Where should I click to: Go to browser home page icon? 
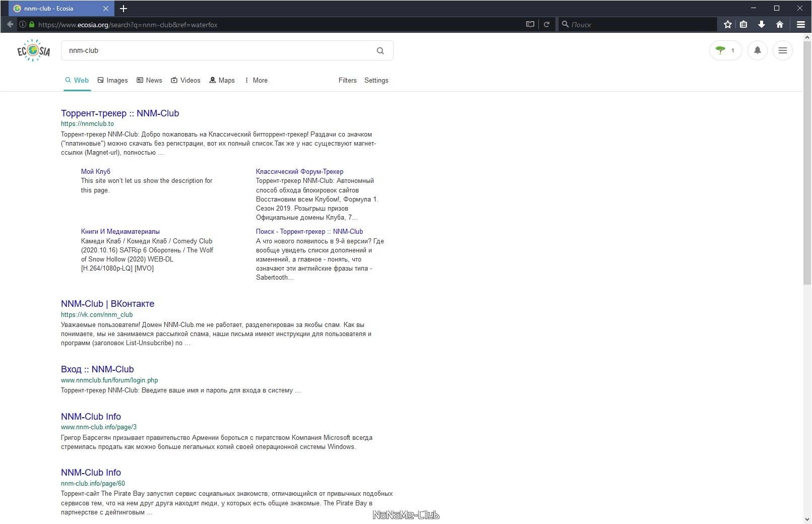coord(779,24)
